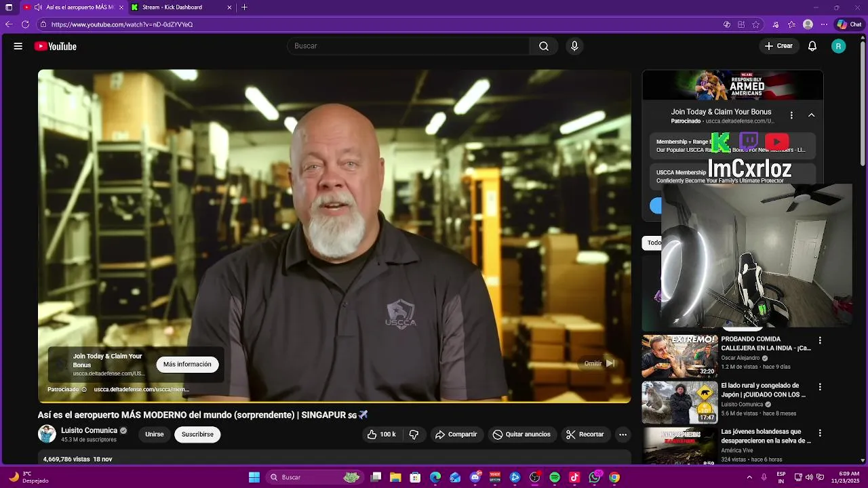Image resolution: width=868 pixels, height=488 pixels.
Task: Open a new browser tab
Action: pyautogui.click(x=244, y=7)
